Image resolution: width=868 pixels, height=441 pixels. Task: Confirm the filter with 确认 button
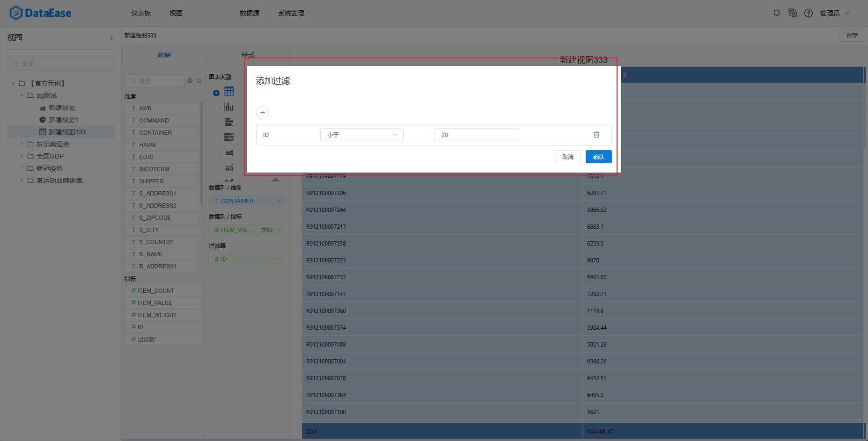(x=598, y=156)
